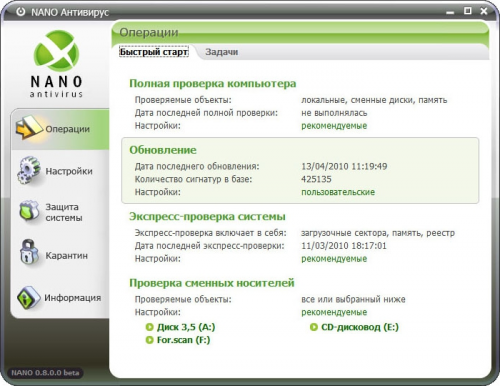Click Экспресс-проверка включает в себя label

click(x=211, y=233)
